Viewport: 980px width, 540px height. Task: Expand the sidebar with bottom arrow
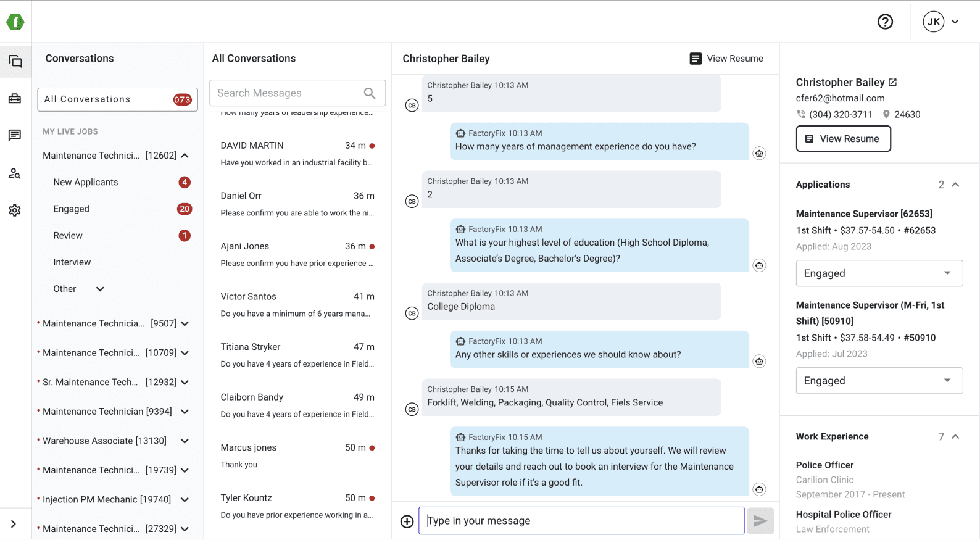[x=14, y=524]
